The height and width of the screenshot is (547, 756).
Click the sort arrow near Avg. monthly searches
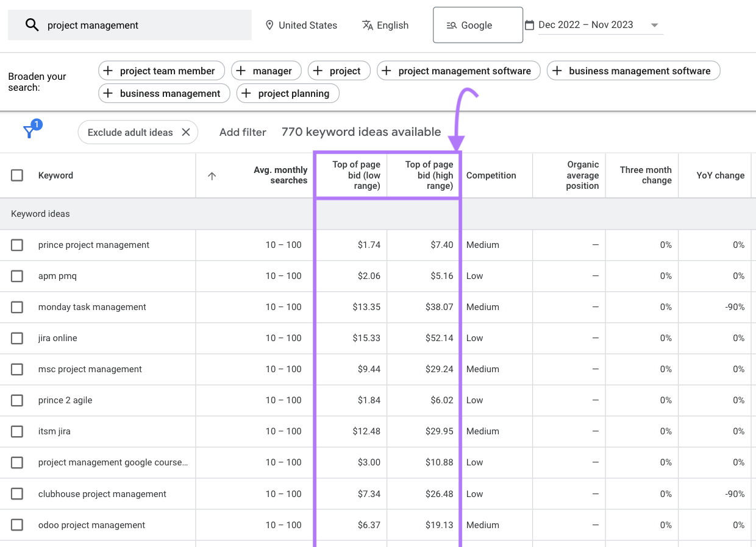click(x=212, y=175)
